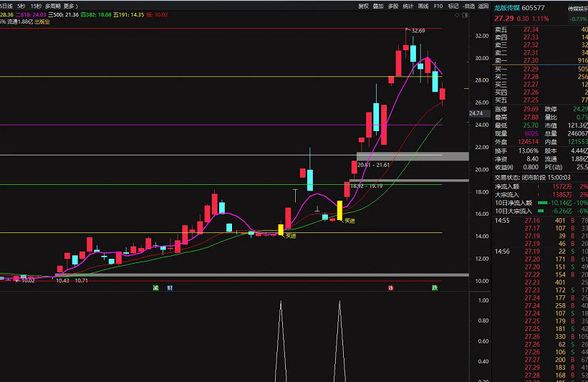The image size is (588, 382).
Task: Click the 14:56 trade tick row
Action: point(540,252)
